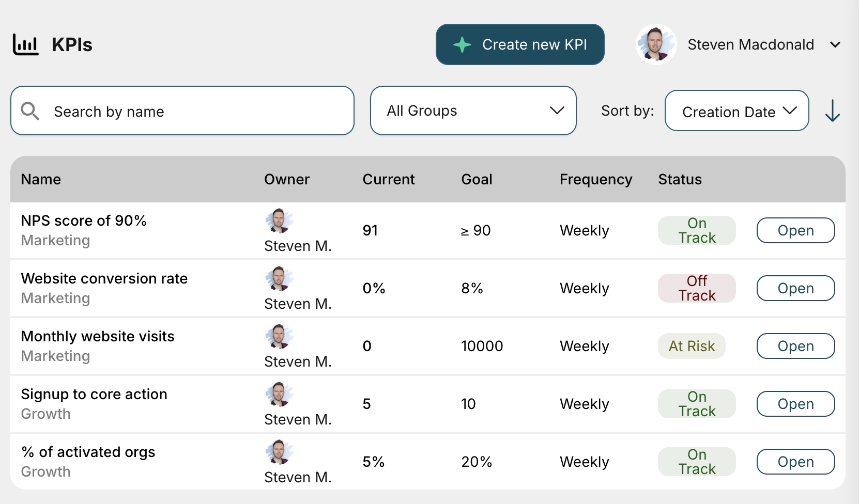The width and height of the screenshot is (859, 504).
Task: Select the Name column header
Action: [41, 179]
